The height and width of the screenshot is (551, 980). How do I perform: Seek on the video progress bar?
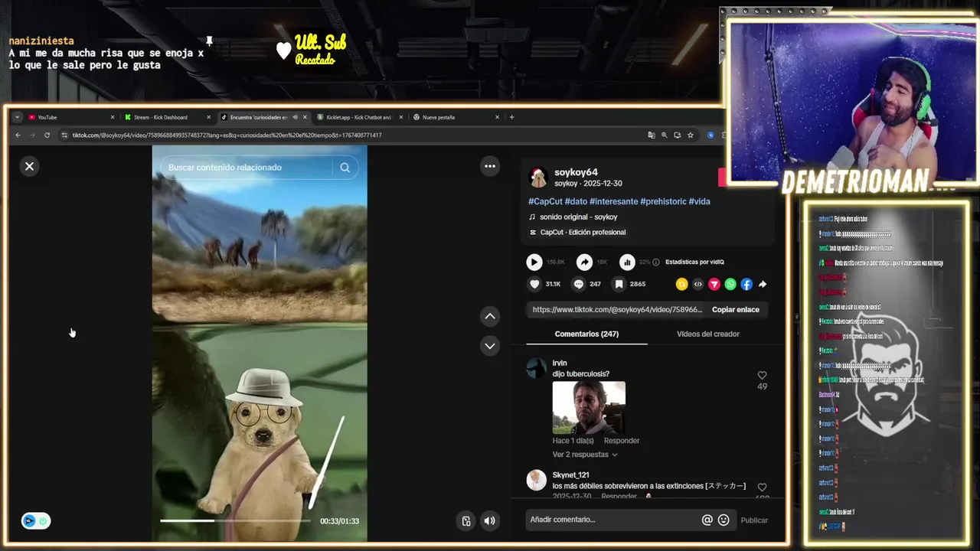pyautogui.click(x=235, y=521)
